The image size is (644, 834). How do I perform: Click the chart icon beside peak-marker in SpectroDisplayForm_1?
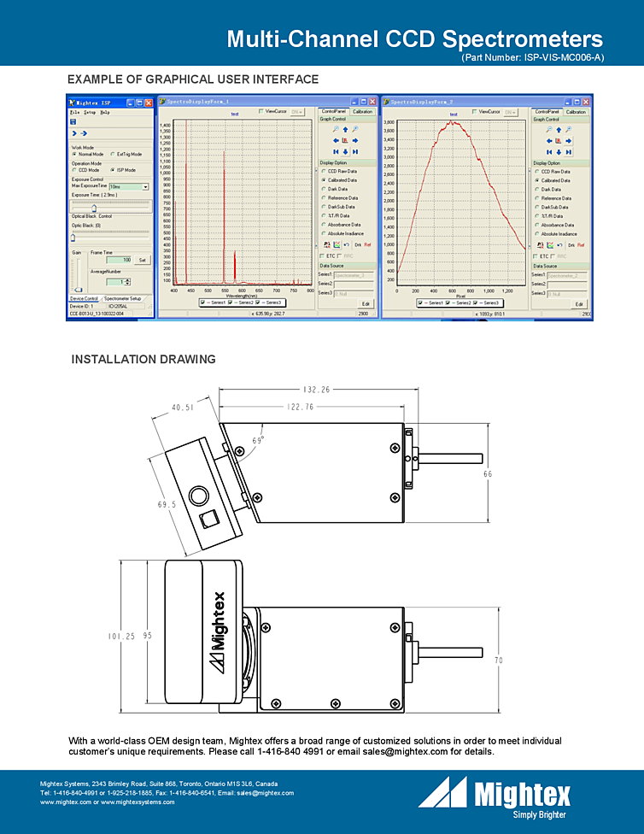(337, 244)
